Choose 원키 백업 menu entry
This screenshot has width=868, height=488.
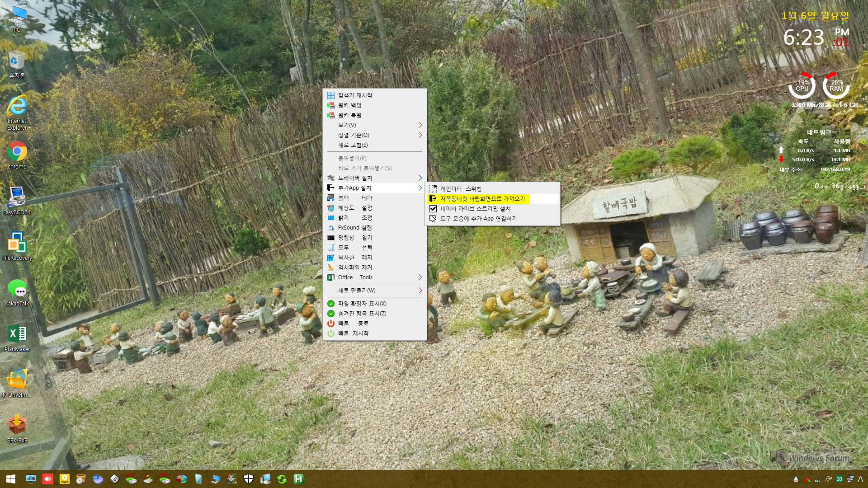pos(374,105)
